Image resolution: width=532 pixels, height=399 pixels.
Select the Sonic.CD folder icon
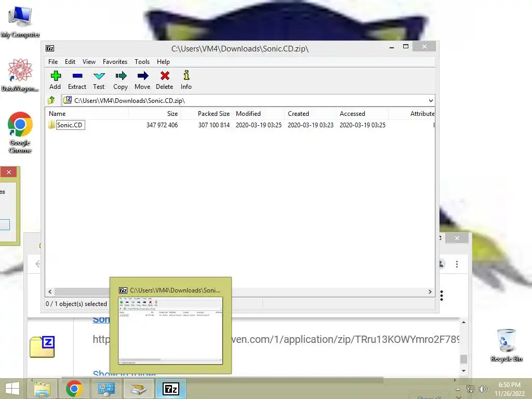(x=51, y=125)
